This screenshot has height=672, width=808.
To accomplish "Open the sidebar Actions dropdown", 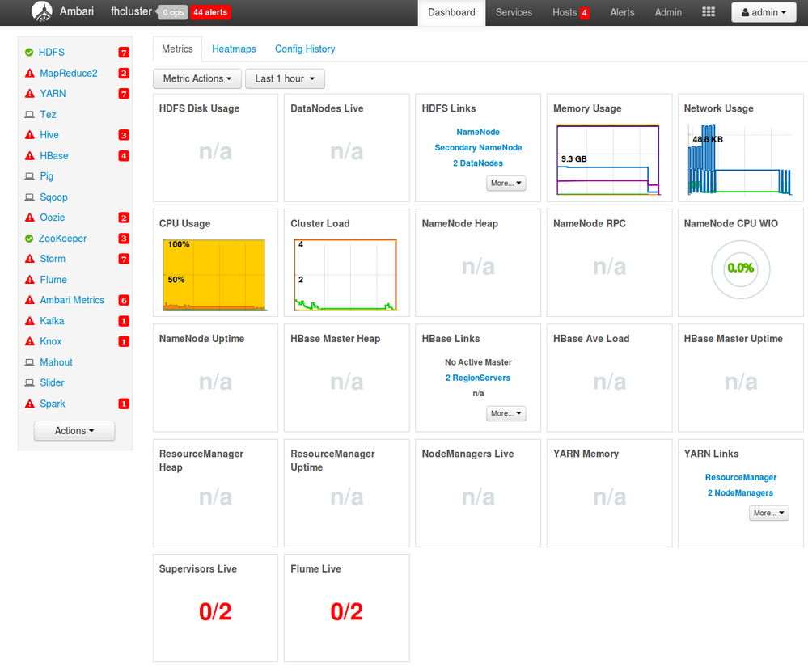I will (x=74, y=431).
